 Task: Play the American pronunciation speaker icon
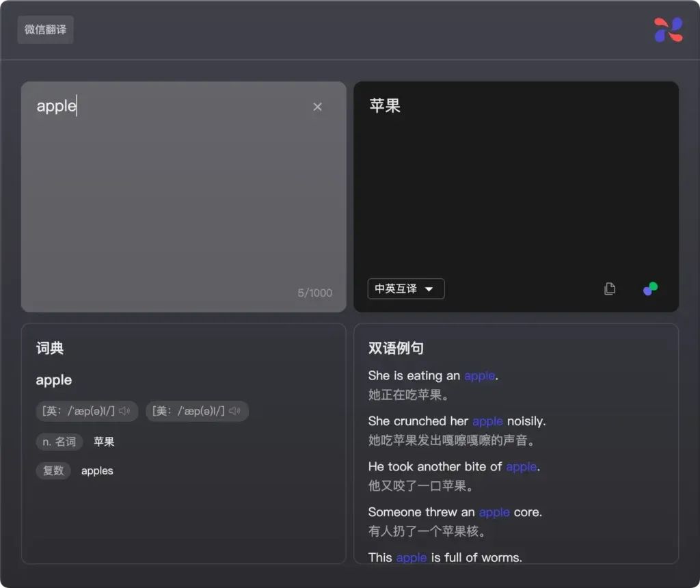[x=234, y=411]
